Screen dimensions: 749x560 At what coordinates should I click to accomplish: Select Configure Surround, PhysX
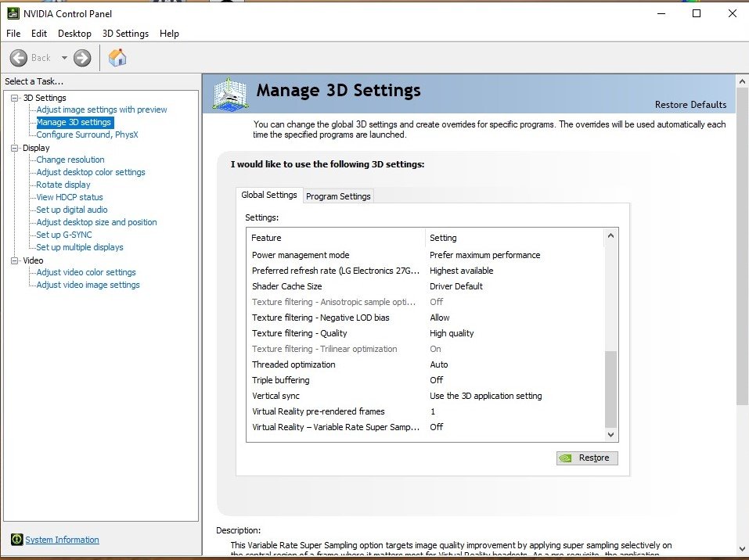click(x=88, y=135)
